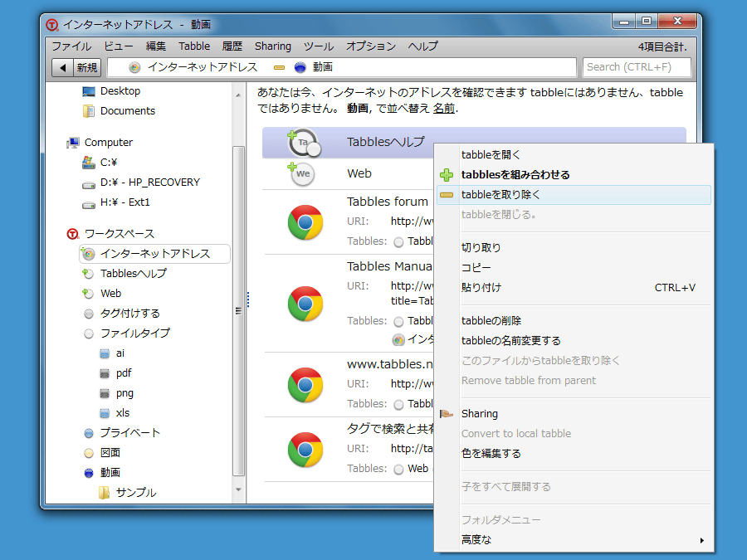The width and height of the screenshot is (747, 560).
Task: Click the Computer icon in the tree
Action: pos(73,143)
